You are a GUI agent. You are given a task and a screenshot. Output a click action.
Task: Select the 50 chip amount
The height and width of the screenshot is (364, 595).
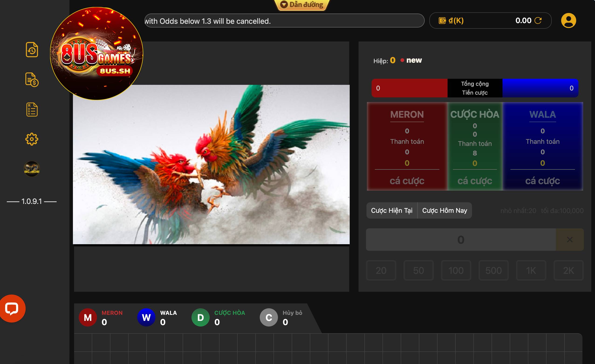[x=418, y=270]
